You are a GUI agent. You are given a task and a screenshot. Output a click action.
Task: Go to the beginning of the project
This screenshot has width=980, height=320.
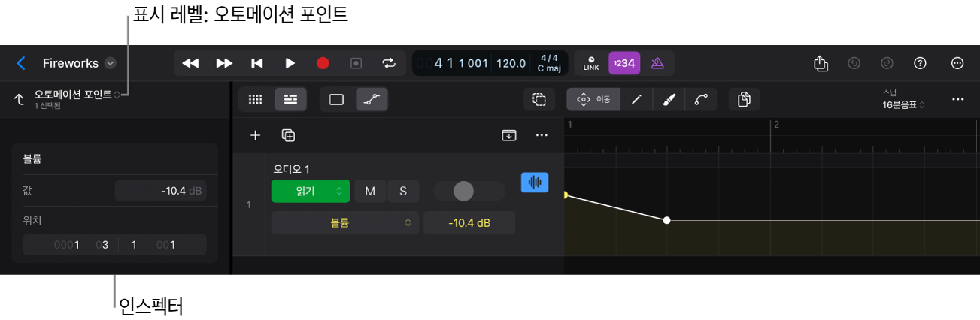tap(256, 63)
